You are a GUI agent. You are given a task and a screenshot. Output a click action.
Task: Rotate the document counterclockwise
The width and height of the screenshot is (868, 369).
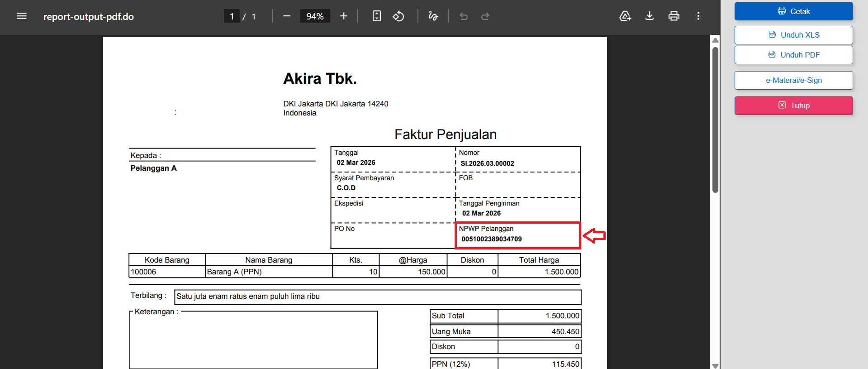pos(398,16)
